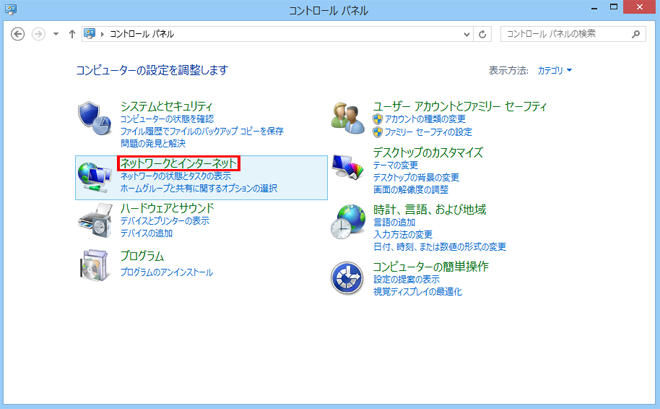Click the Programs category icon
This screenshot has height=409, width=660.
click(95, 265)
